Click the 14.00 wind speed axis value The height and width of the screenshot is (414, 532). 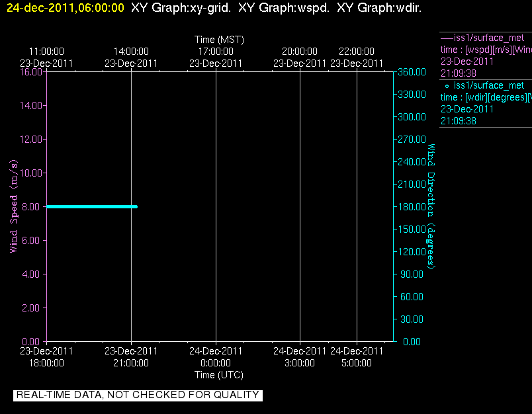click(31, 105)
